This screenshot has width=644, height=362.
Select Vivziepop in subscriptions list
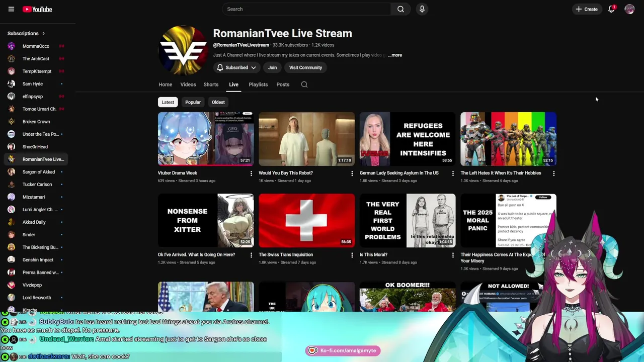(x=36, y=285)
